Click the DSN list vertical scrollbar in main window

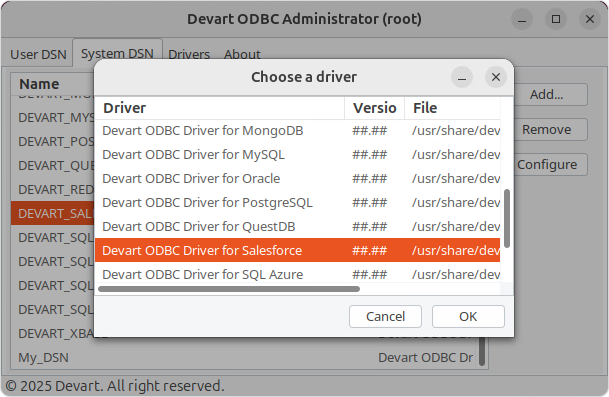point(482,352)
